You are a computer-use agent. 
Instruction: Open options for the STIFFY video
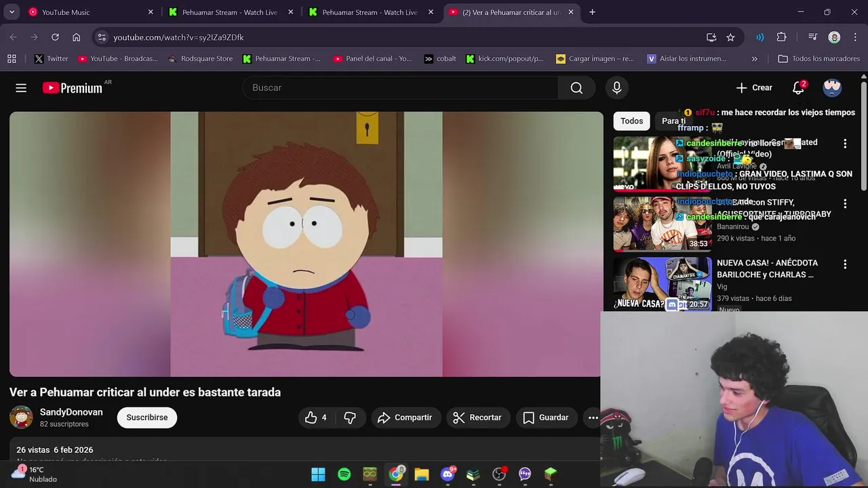pos(845,203)
